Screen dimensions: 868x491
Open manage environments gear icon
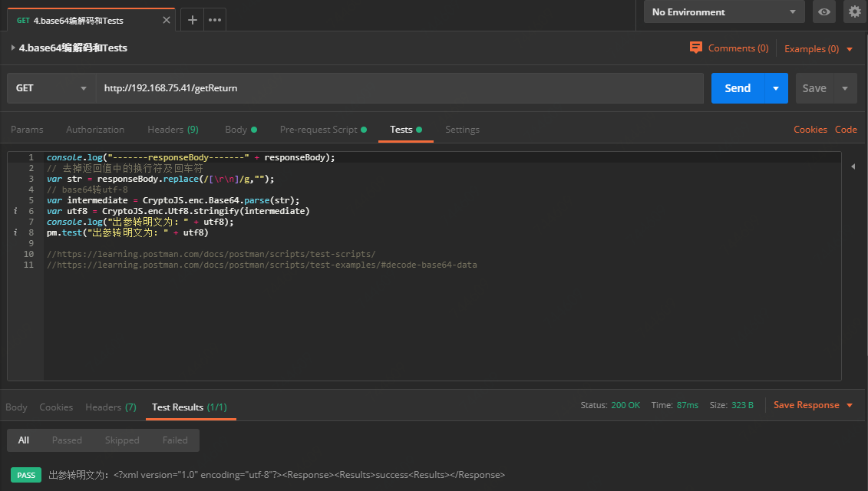[855, 12]
